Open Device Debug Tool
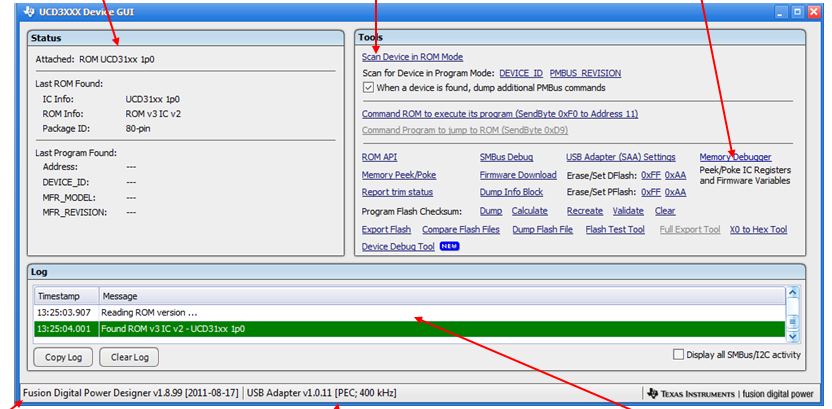Viewport: 832px width, 409px height. coord(398,247)
